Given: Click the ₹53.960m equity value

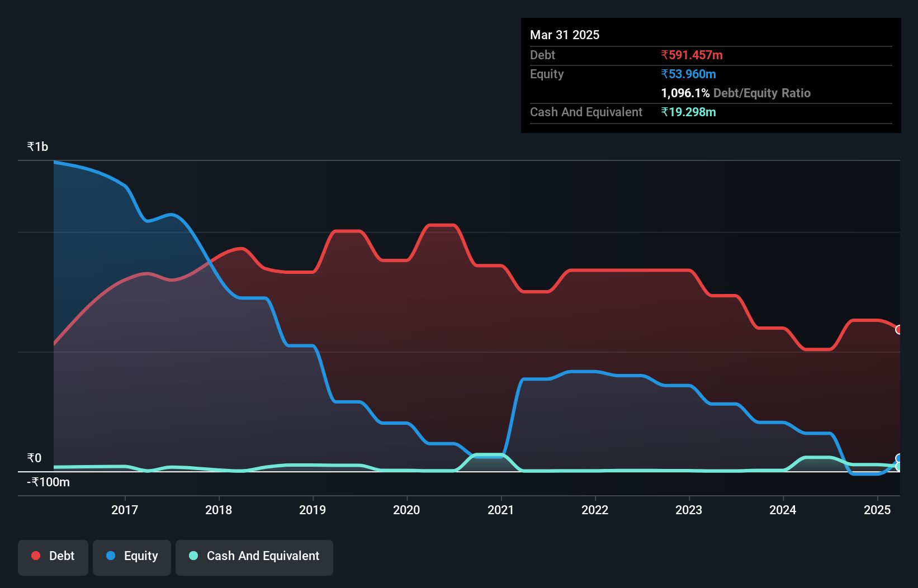Looking at the screenshot, I should point(688,74).
